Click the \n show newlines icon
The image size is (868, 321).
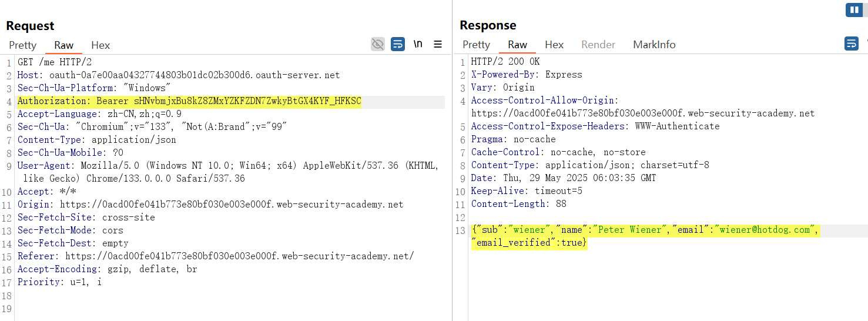coord(418,44)
